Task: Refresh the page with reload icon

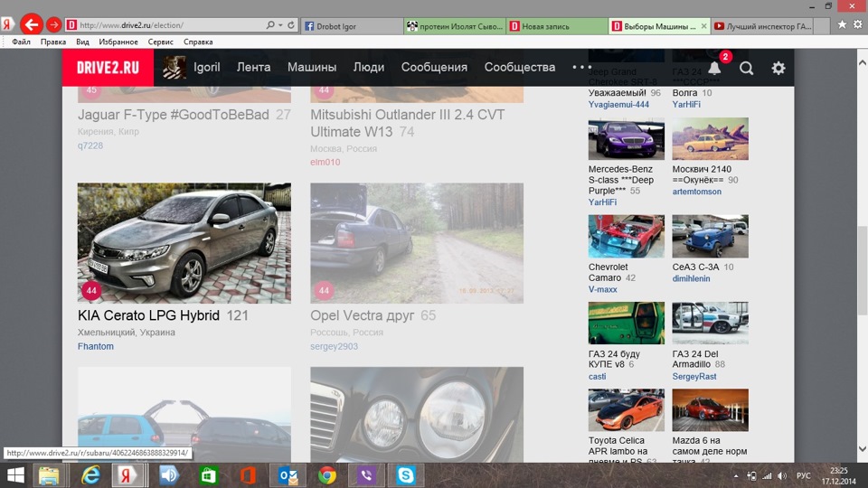Action: [x=290, y=25]
